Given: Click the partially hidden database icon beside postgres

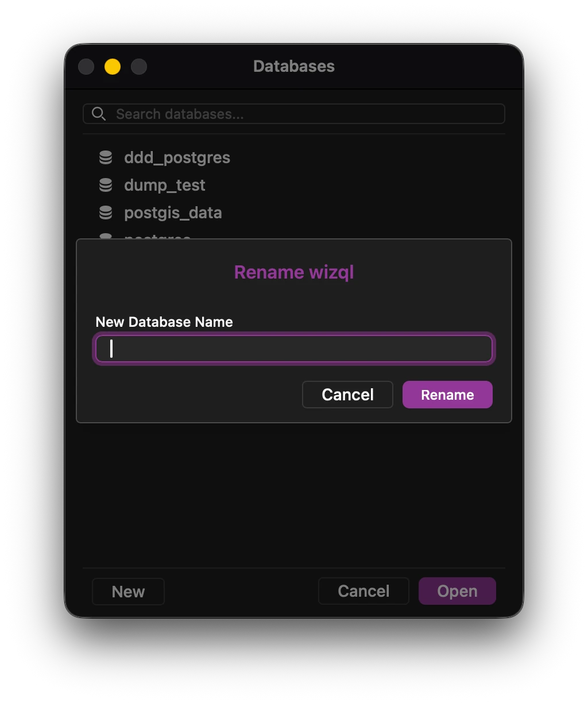Looking at the screenshot, I should 106,238.
